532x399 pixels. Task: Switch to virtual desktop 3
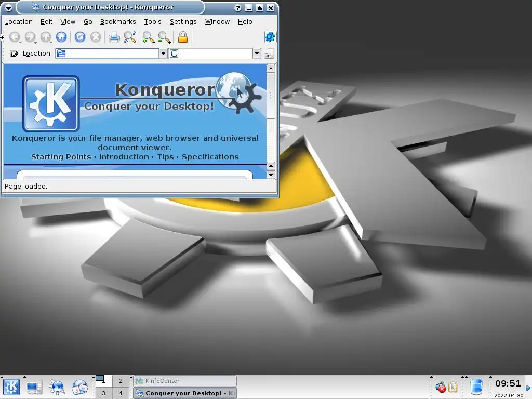pyautogui.click(x=103, y=393)
